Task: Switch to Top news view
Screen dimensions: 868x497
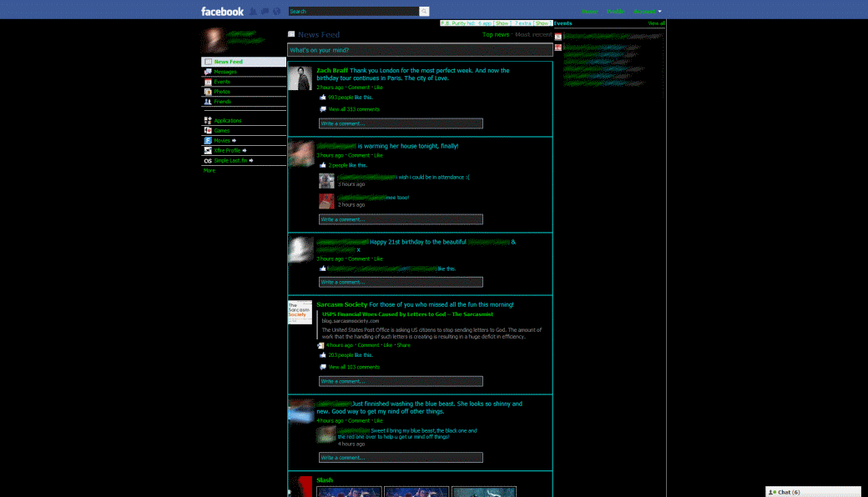Action: (496, 34)
